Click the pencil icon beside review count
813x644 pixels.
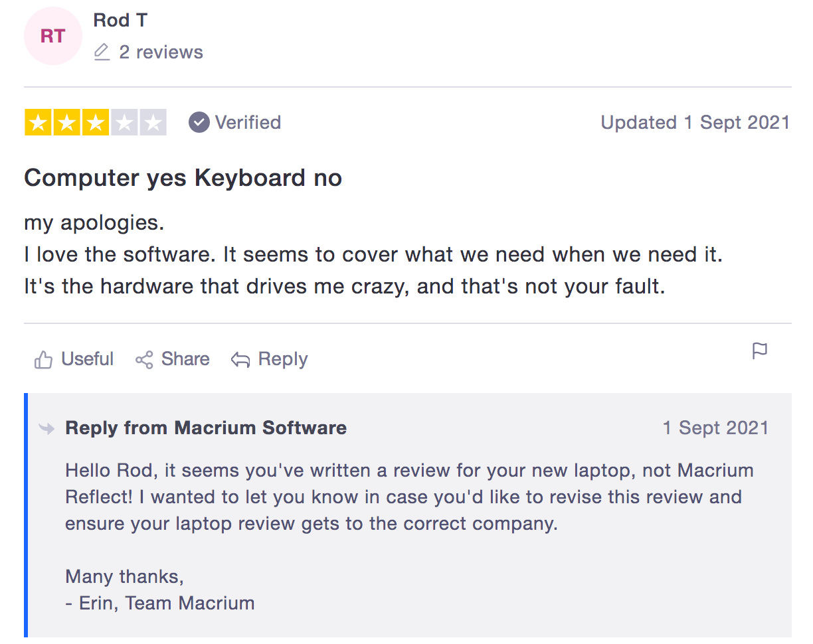(102, 52)
